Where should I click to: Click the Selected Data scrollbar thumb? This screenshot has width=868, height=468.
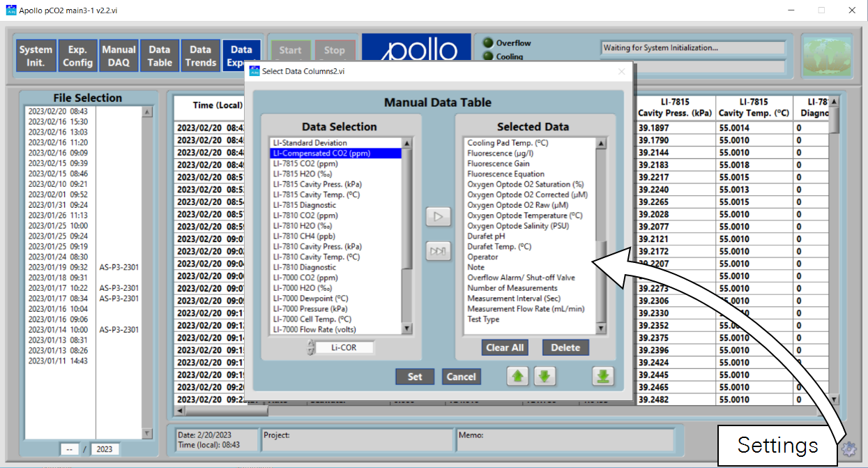click(602, 282)
